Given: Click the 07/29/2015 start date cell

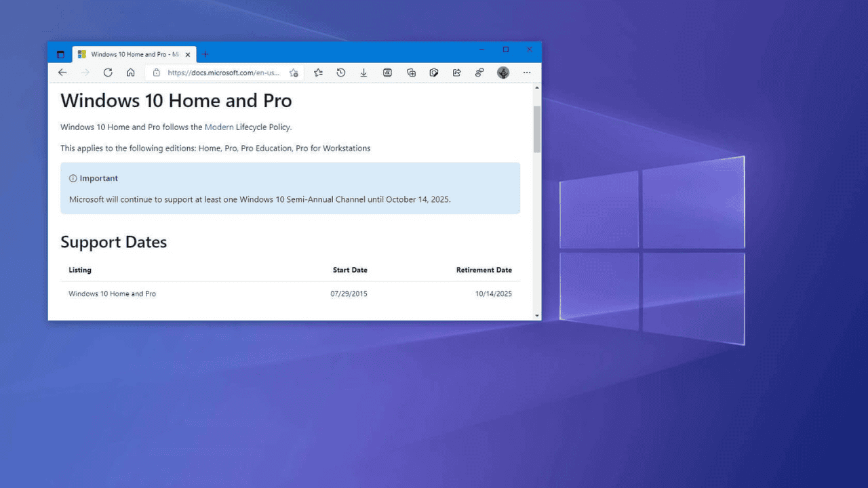Looking at the screenshot, I should point(349,293).
